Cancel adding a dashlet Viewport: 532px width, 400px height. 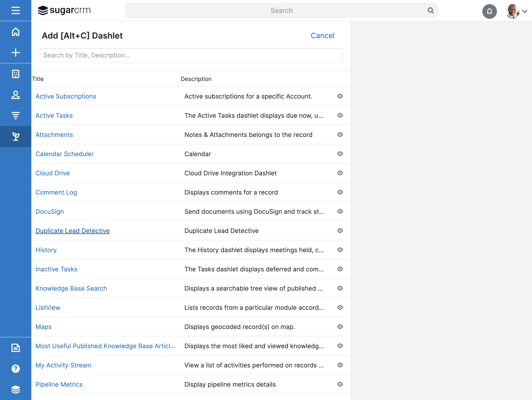coord(322,36)
